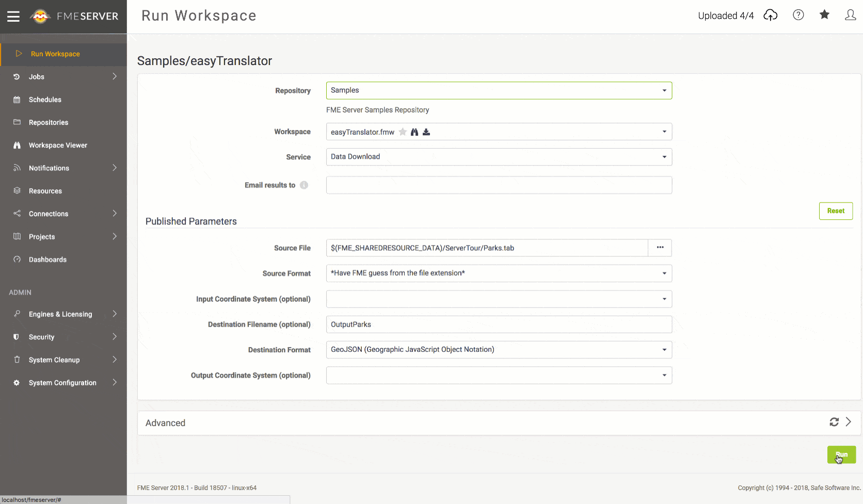Click the Destination Filename field with OutputParks
This screenshot has height=504, width=863.
(499, 324)
